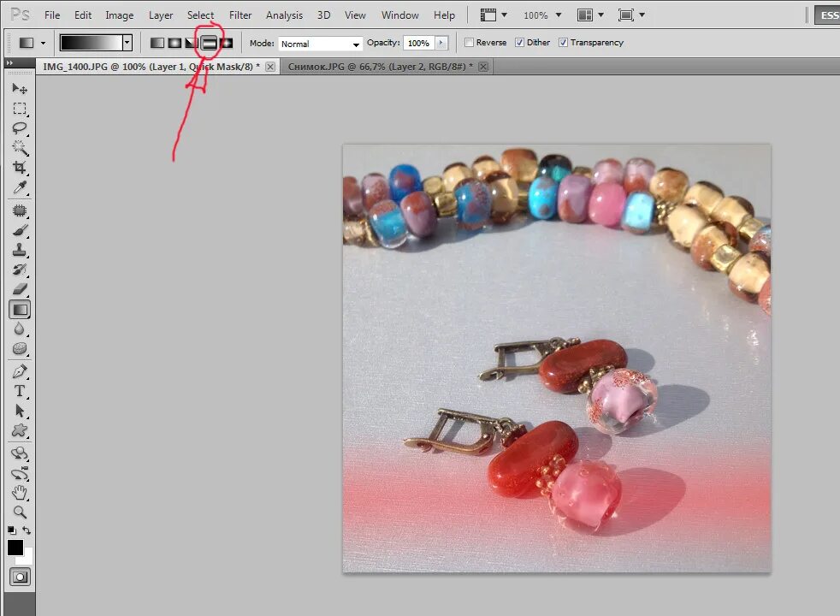Select the Sponge tool

coord(20,348)
